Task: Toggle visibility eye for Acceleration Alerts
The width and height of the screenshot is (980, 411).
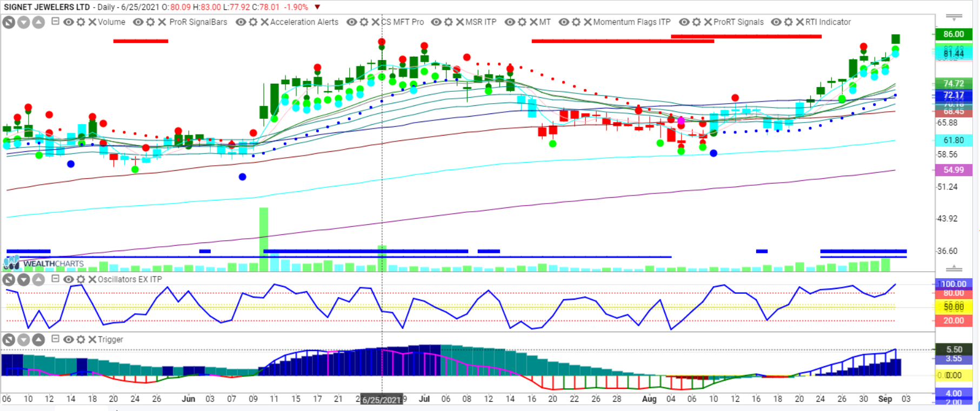Action: click(x=241, y=22)
